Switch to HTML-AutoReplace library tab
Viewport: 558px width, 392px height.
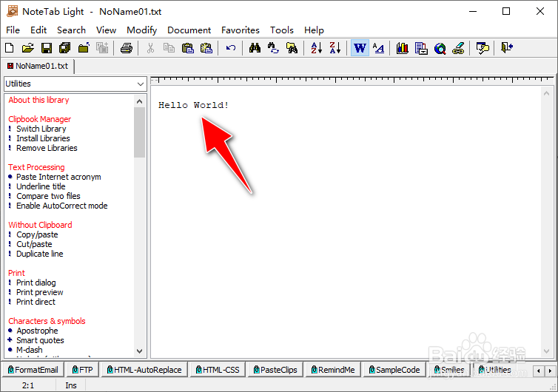tap(144, 370)
